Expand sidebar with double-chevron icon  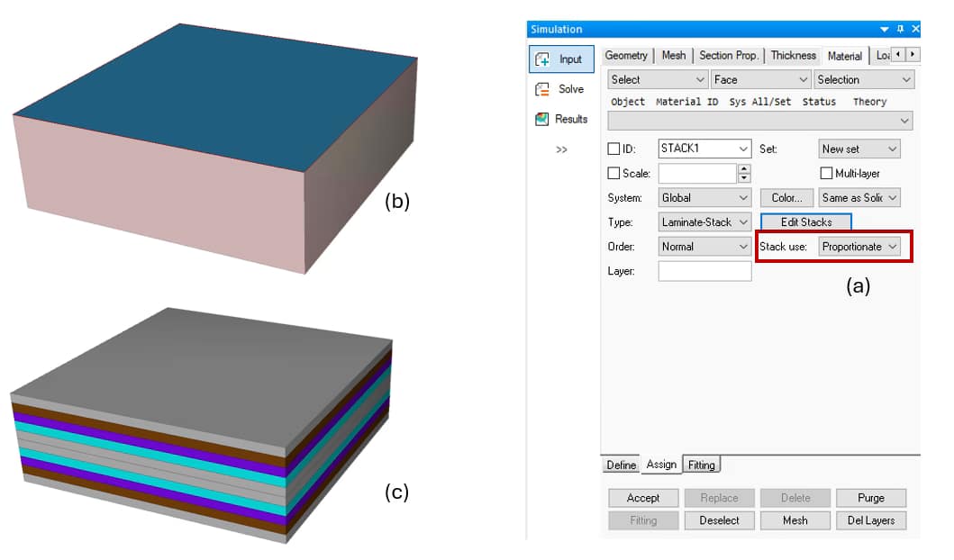(x=561, y=149)
